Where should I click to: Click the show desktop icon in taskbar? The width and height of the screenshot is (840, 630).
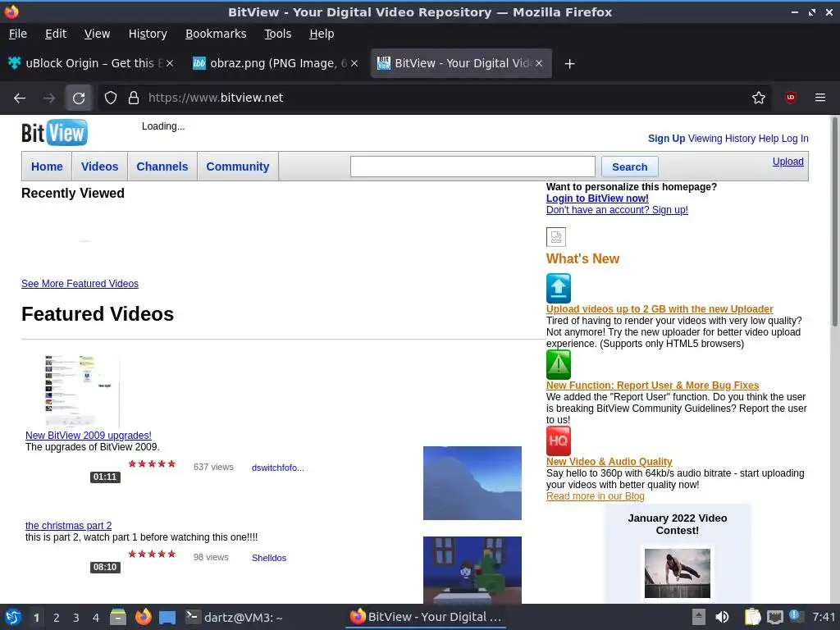(x=167, y=618)
